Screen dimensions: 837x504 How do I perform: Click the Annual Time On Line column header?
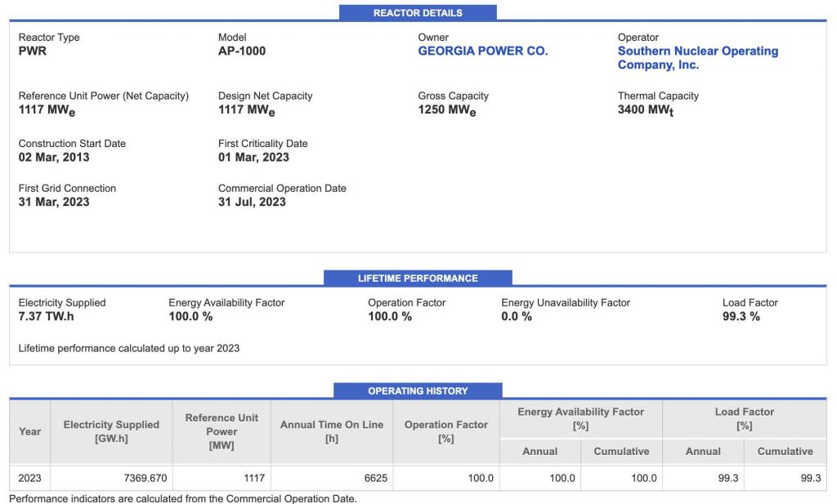tap(331, 431)
